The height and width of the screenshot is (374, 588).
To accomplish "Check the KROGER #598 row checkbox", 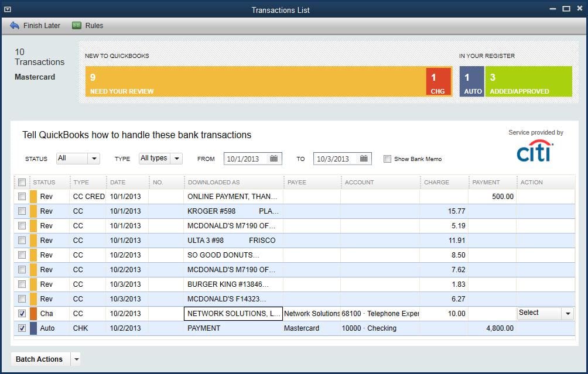I will [22, 211].
